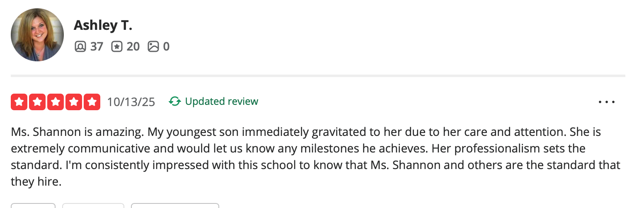Click the photos icon beside 0
The height and width of the screenshot is (208, 644).
153,46
